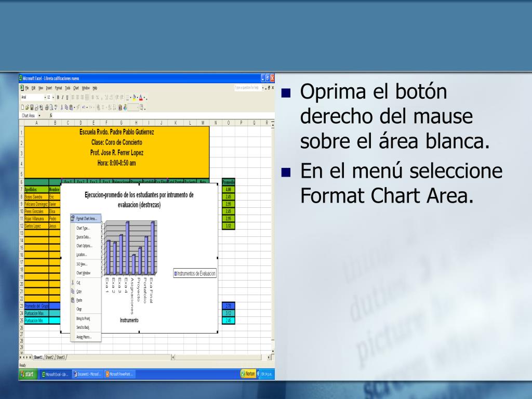Click the chart legend Instrumentos de Evaluacion

click(x=195, y=273)
